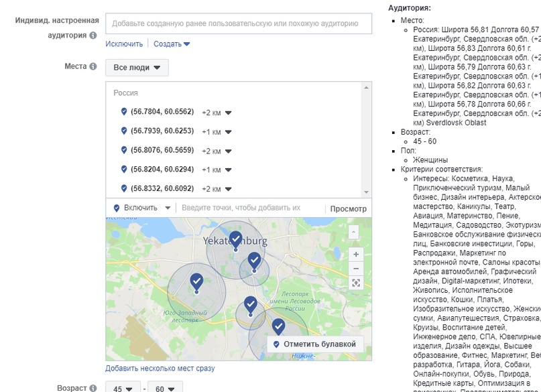Click the custom audience input field
The width and height of the screenshot is (541, 392).
tap(239, 23)
